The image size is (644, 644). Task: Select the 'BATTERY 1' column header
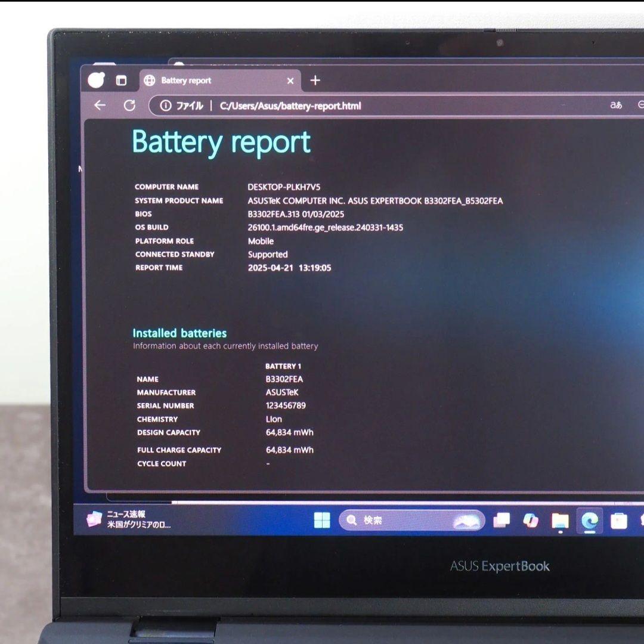pos(283,366)
